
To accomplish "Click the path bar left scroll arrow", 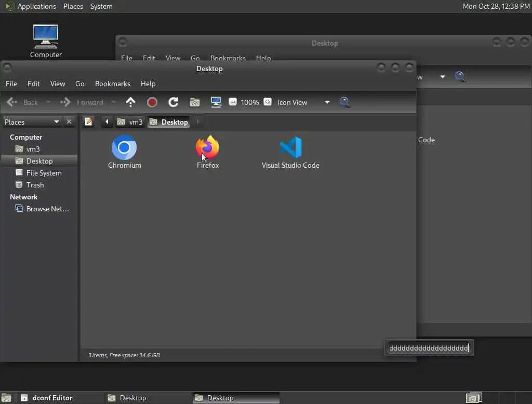I will pos(107,122).
